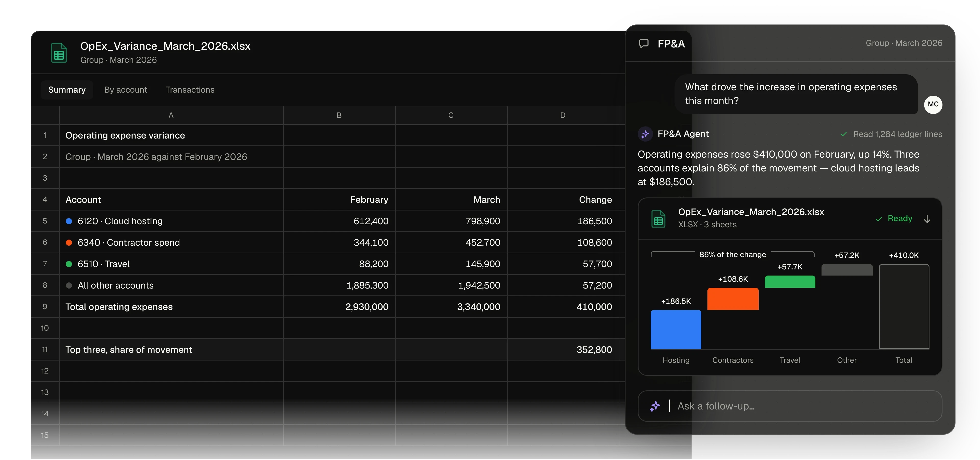Click the green dot for Travel
Viewport: 980px width, 460px height.
tap(69, 264)
